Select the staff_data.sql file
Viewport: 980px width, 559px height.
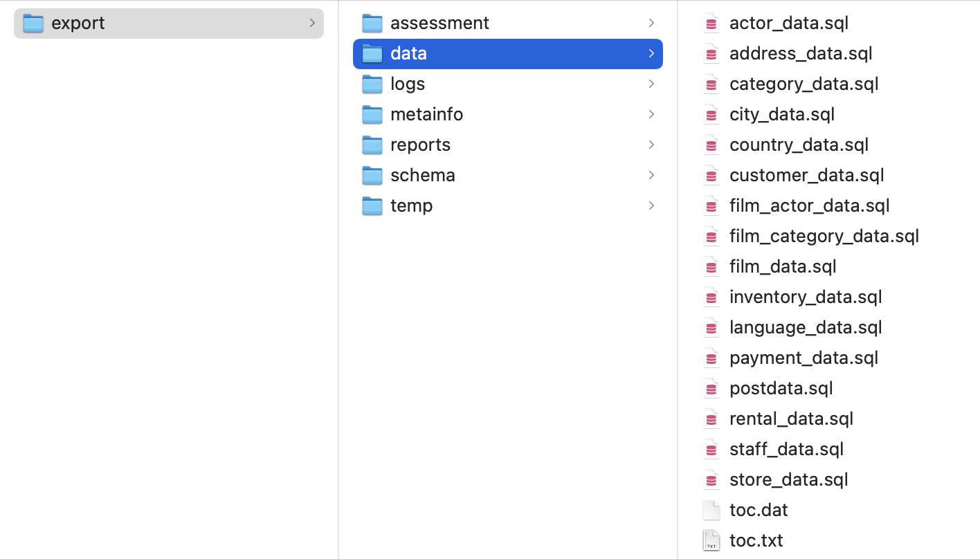tap(786, 449)
